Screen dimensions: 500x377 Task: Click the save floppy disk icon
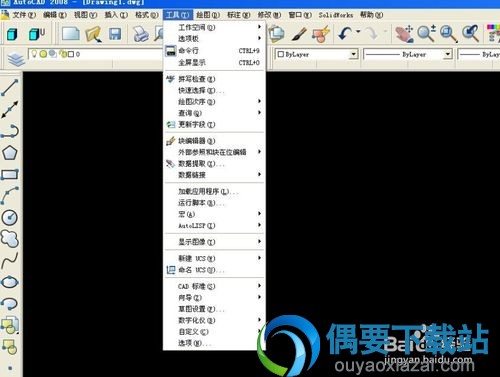pos(115,34)
